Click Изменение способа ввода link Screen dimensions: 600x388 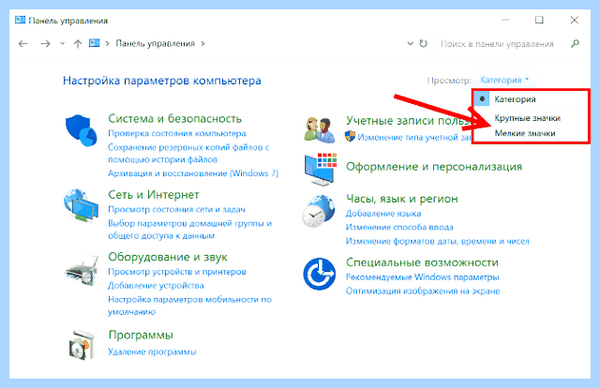click(399, 227)
